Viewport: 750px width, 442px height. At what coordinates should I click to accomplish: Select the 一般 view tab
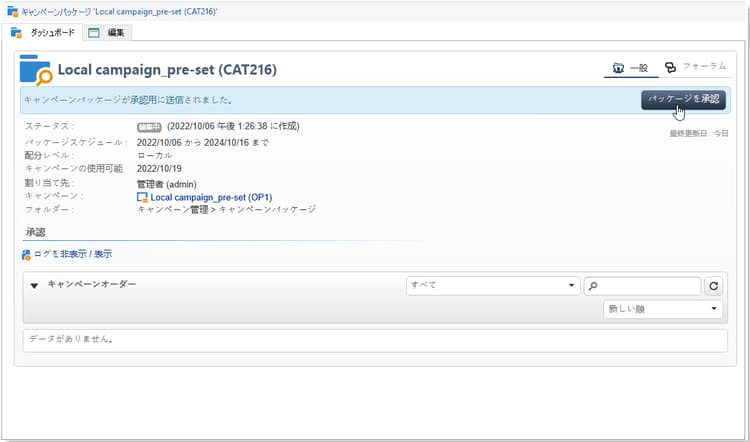pyautogui.click(x=630, y=68)
